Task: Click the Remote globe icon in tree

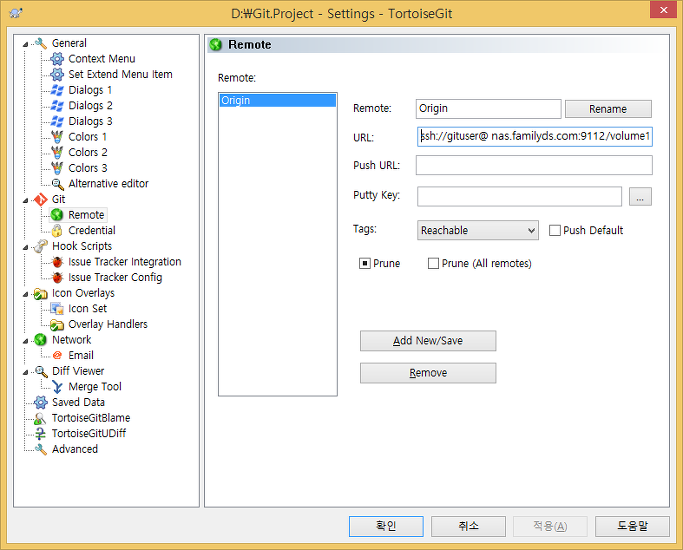Action: point(57,215)
